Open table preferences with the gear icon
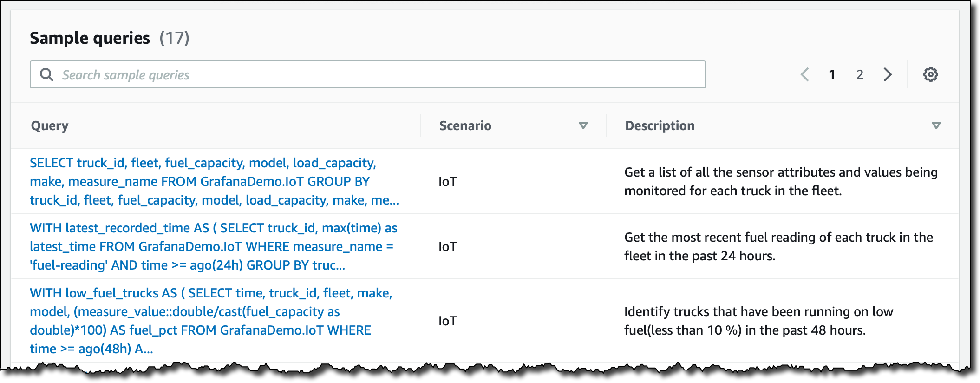 (930, 74)
